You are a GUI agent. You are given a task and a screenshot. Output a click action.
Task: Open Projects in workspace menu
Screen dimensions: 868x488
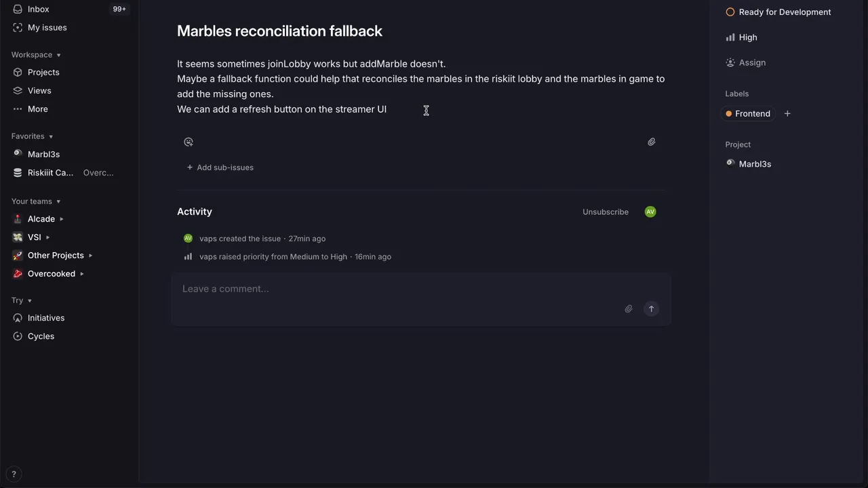pyautogui.click(x=43, y=73)
